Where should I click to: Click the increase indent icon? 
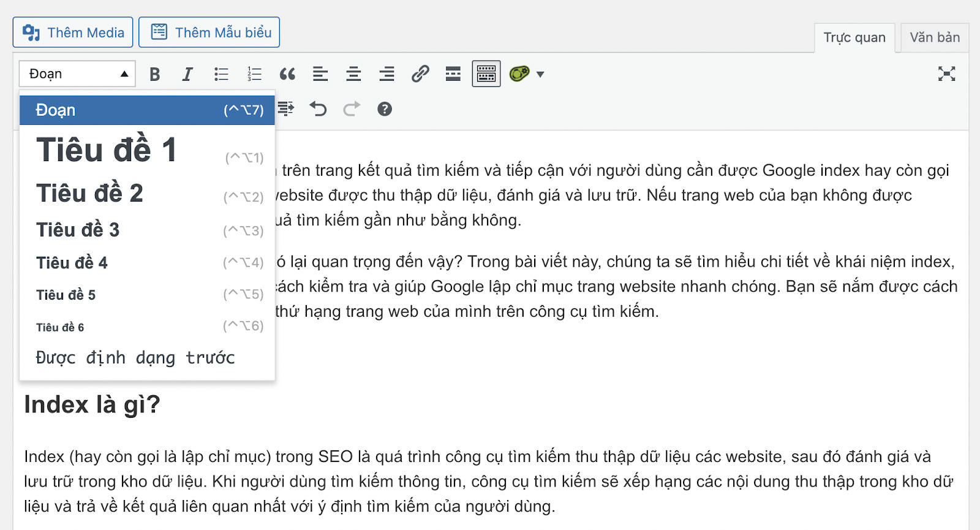[285, 109]
